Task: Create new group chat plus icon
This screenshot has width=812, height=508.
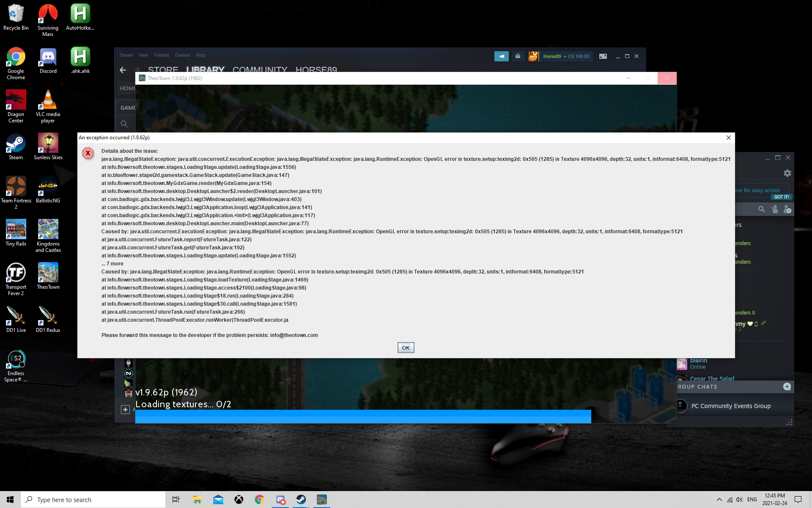Action: click(x=787, y=387)
